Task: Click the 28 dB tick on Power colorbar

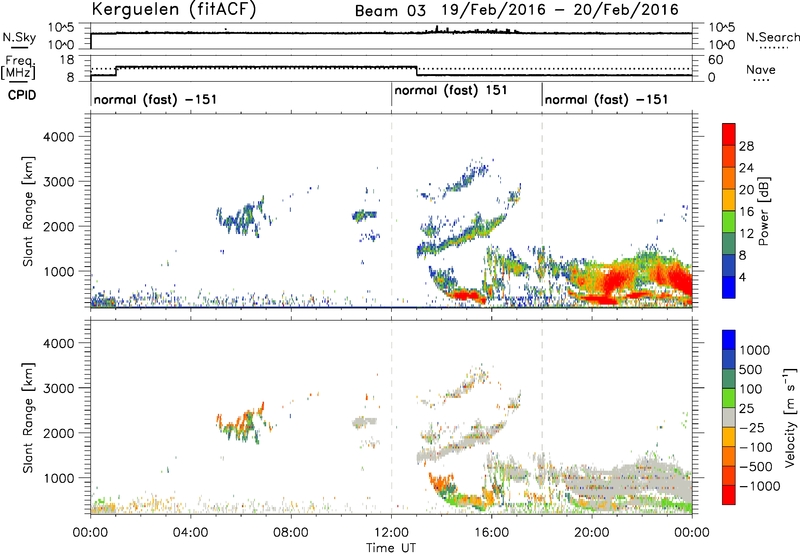Action: [x=746, y=146]
